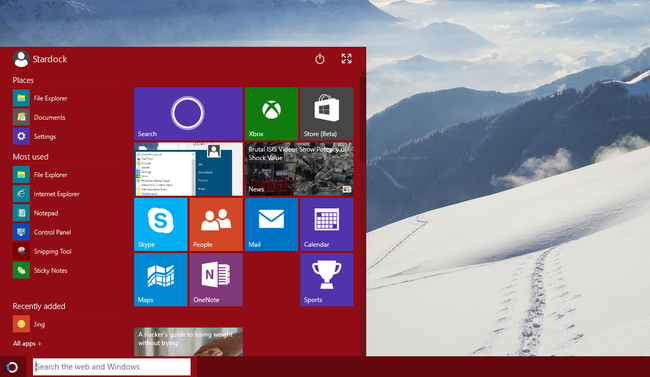Click the Recently added heading
The height and width of the screenshot is (377, 650).
tap(39, 306)
